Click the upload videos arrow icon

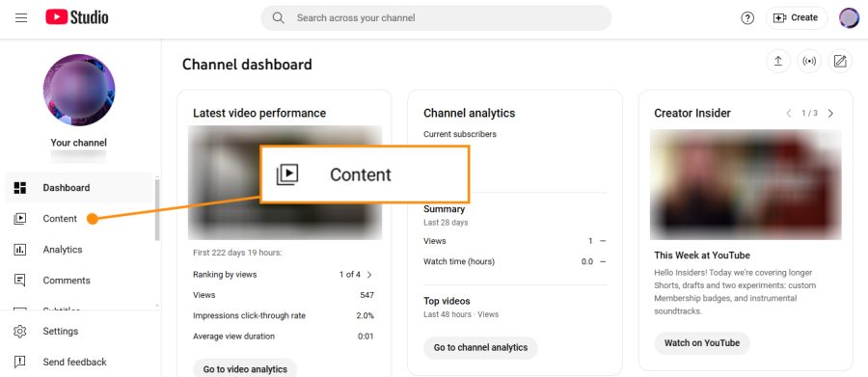tap(777, 62)
